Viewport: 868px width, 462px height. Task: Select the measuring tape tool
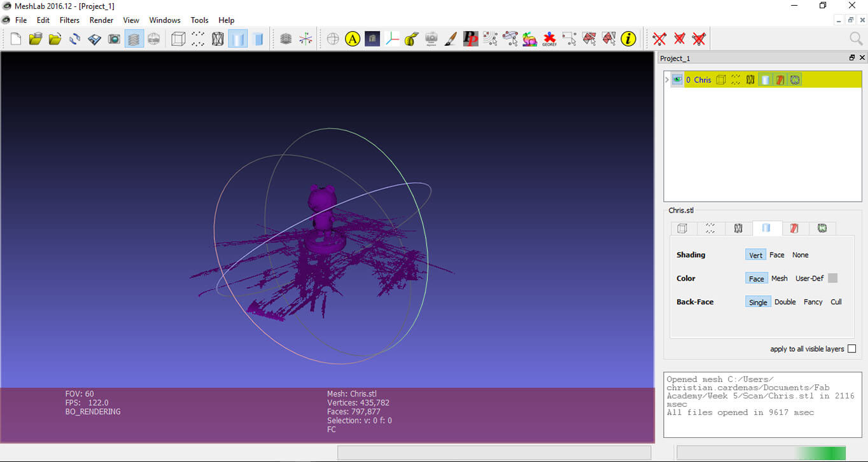point(412,39)
